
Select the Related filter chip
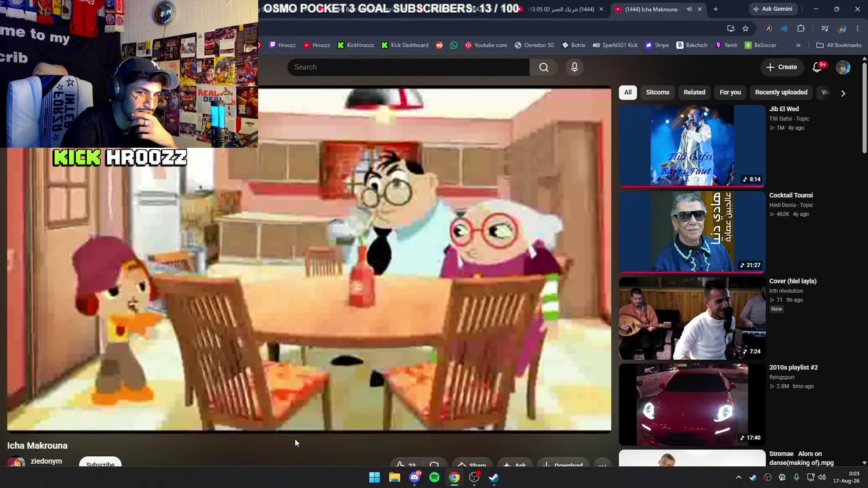pyautogui.click(x=694, y=92)
